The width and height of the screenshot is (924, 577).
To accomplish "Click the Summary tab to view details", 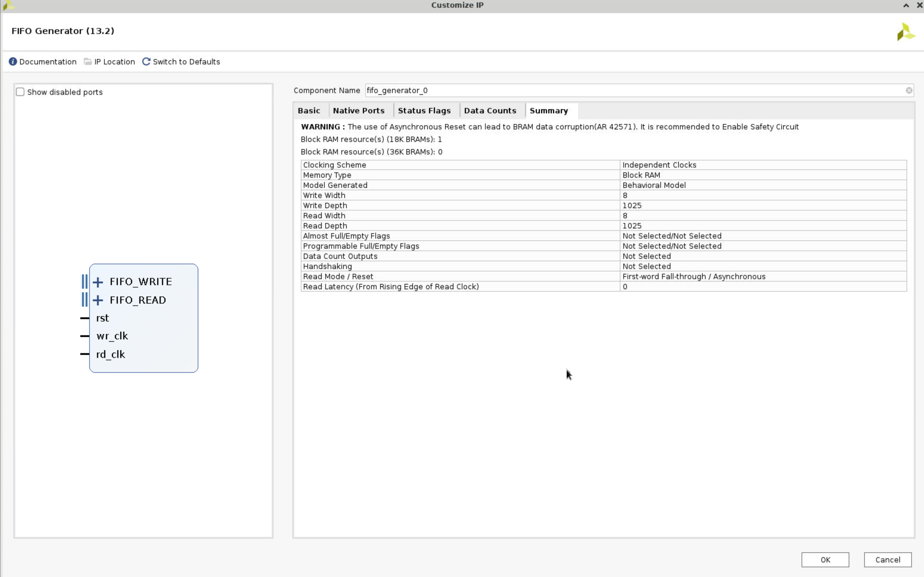I will tap(549, 110).
